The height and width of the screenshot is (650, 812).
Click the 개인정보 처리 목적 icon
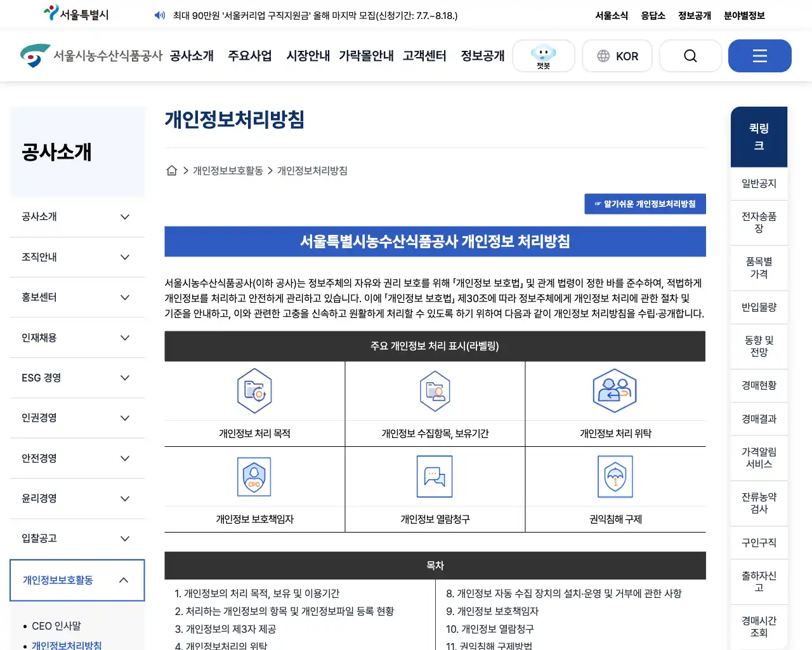pos(254,391)
